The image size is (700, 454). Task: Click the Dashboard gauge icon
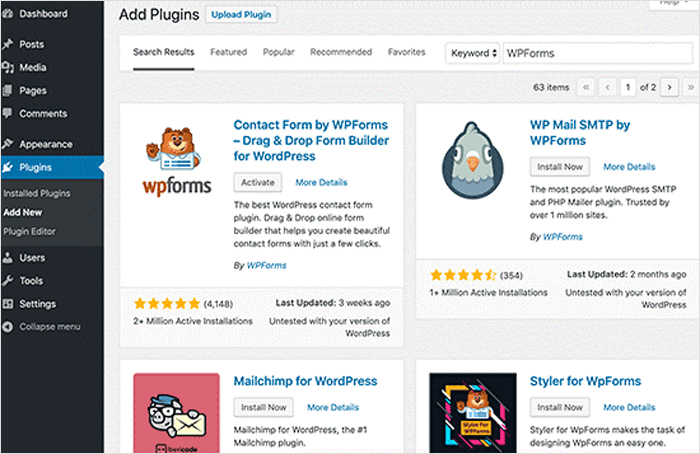pyautogui.click(x=7, y=14)
